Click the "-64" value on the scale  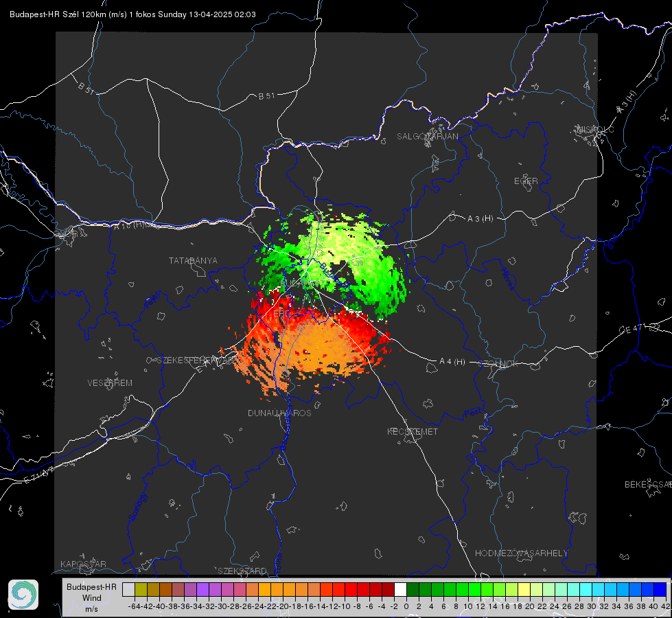coord(134,606)
